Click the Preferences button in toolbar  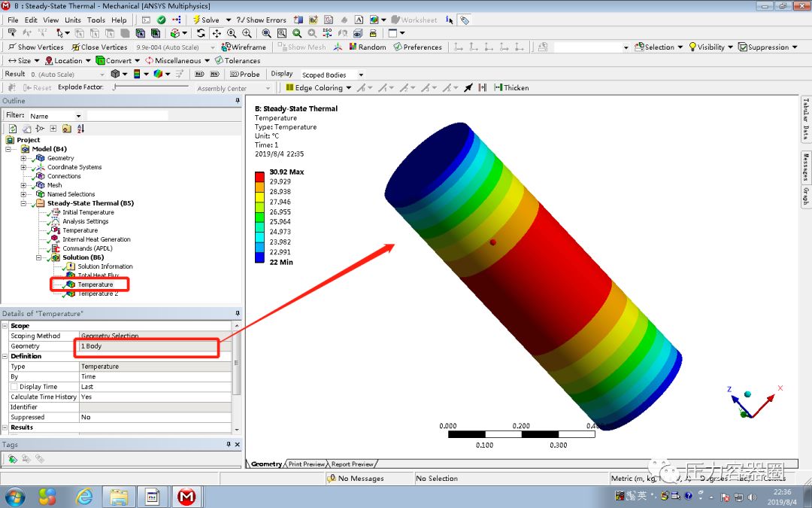tap(418, 47)
